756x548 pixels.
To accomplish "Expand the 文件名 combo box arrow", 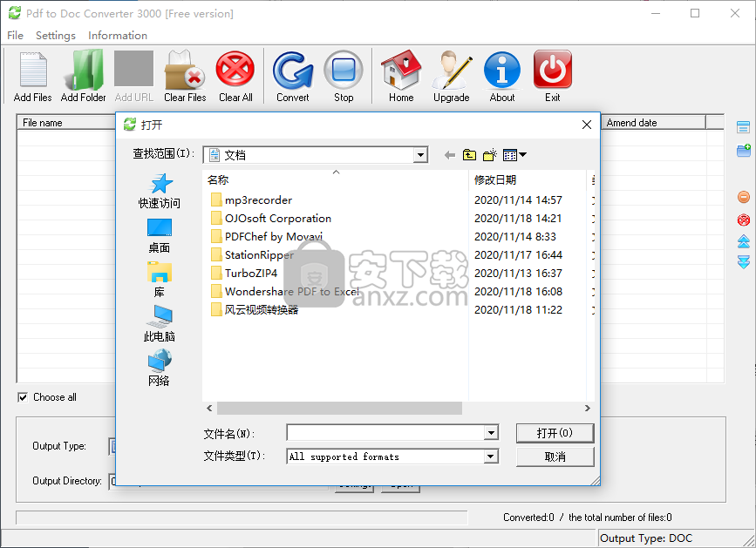I will (491, 433).
